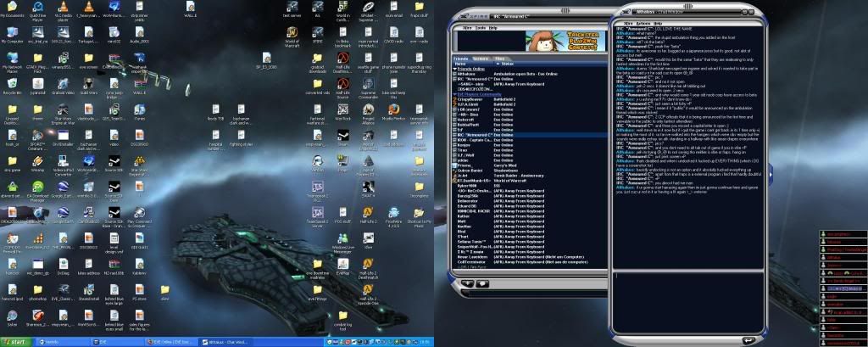Open the Tools menu in Xfire
The image size is (868, 347).
point(480,28)
